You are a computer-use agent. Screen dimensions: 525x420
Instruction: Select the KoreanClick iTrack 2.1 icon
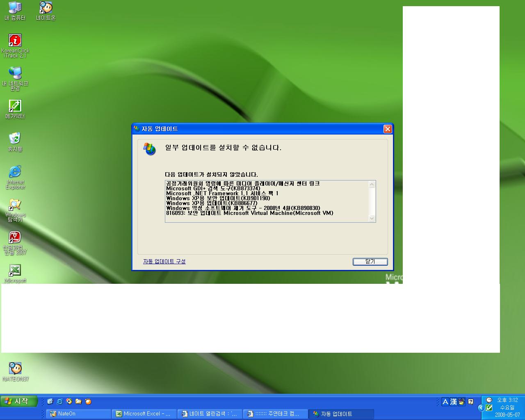(x=15, y=46)
